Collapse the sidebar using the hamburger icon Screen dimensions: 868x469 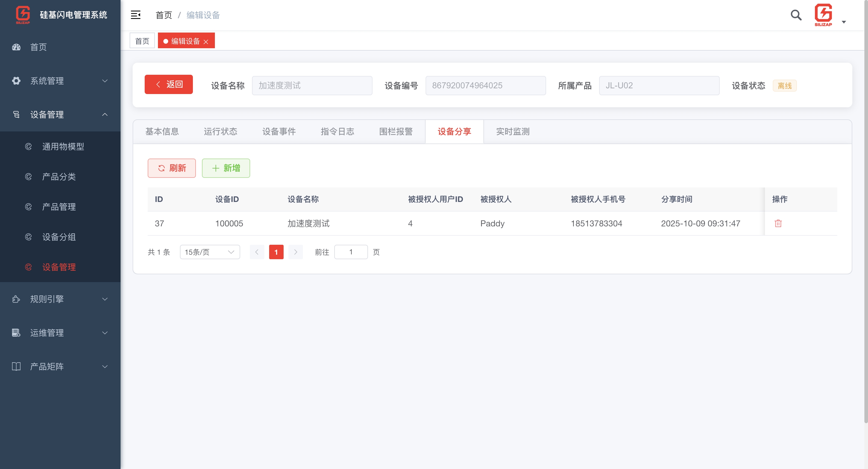(x=136, y=15)
